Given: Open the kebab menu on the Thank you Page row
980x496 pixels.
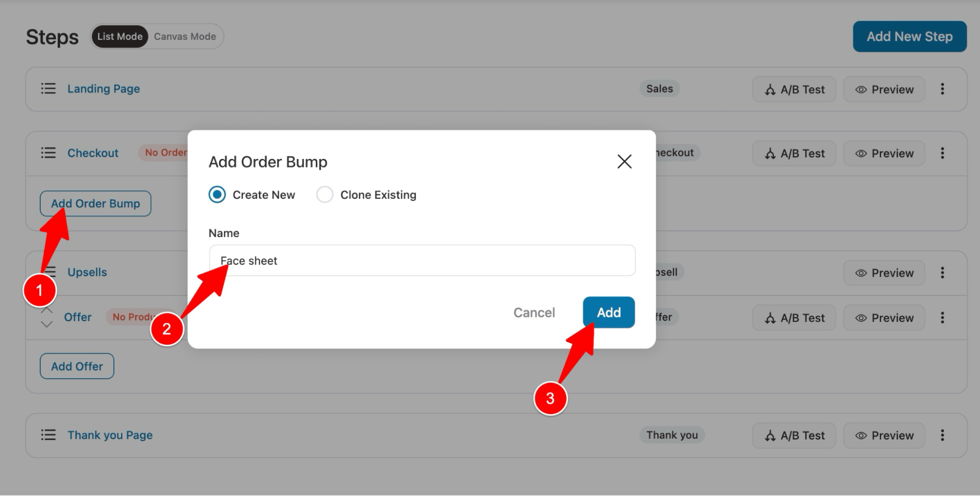Looking at the screenshot, I should 942,435.
